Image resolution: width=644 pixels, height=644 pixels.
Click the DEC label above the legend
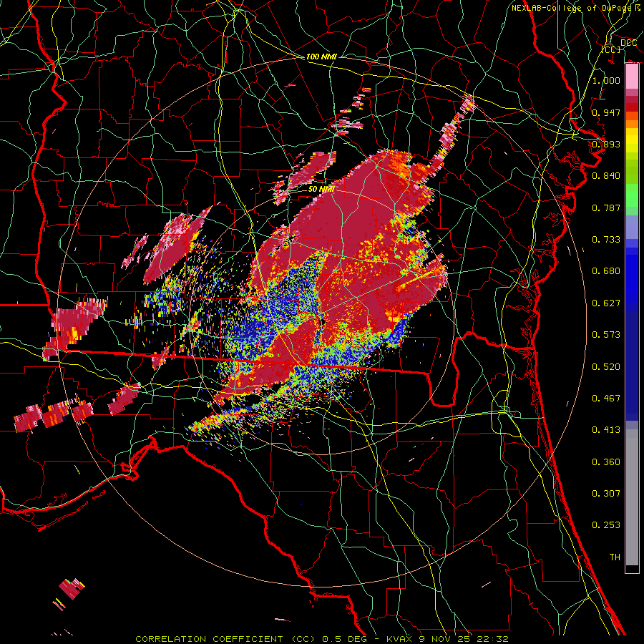tap(628, 43)
